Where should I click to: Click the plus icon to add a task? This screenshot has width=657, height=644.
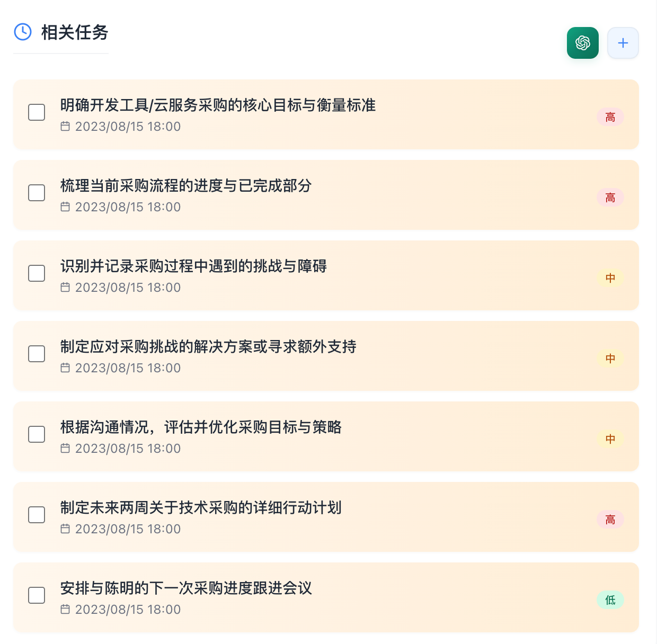click(623, 43)
